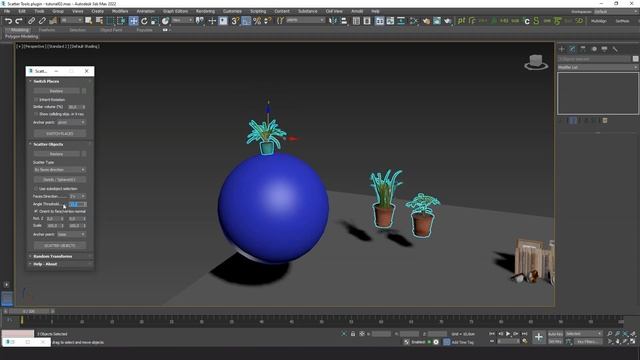Open the Arnold menu
Image resolution: width=640 pixels, height=360 pixels.
click(357, 11)
